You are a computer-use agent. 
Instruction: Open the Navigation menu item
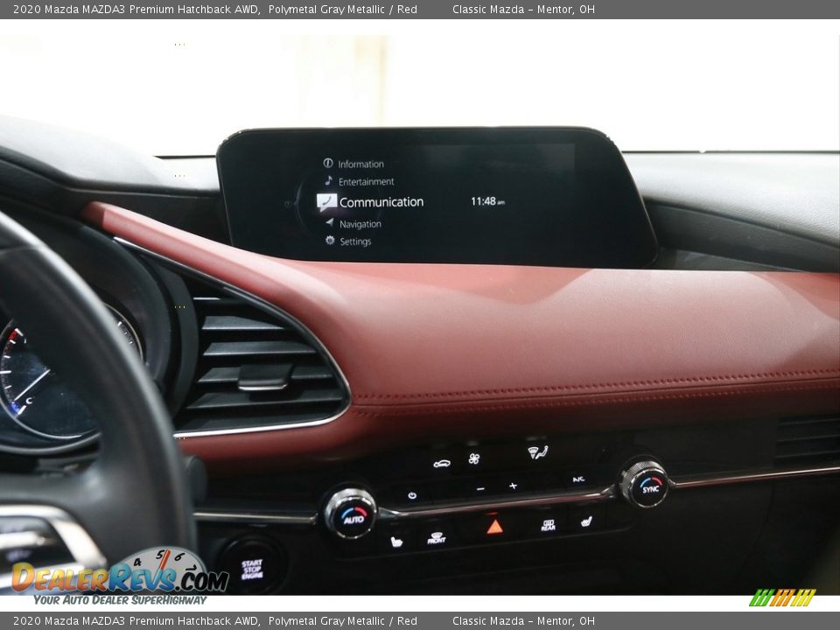click(x=353, y=223)
